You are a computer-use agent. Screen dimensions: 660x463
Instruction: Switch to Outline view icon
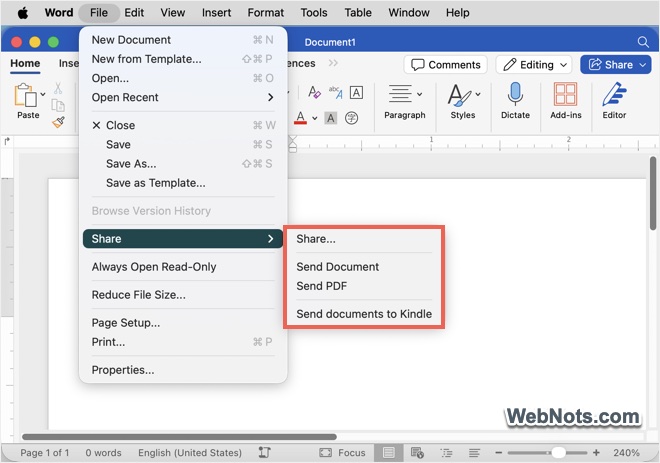[x=446, y=452]
